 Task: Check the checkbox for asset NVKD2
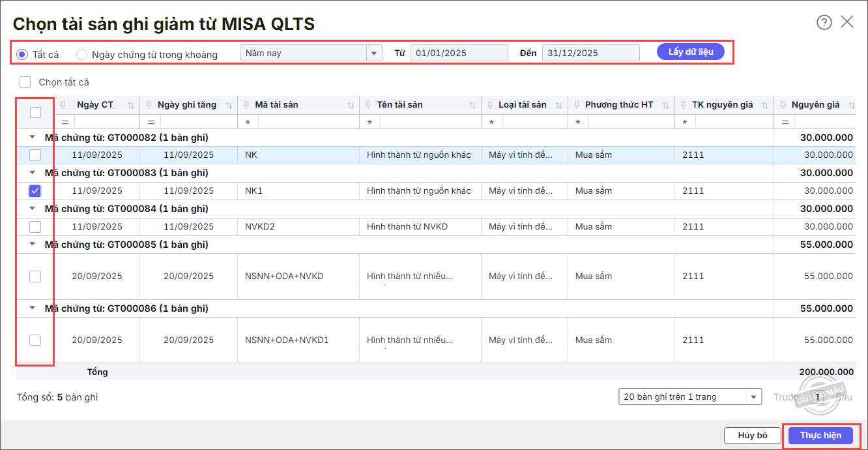35,227
